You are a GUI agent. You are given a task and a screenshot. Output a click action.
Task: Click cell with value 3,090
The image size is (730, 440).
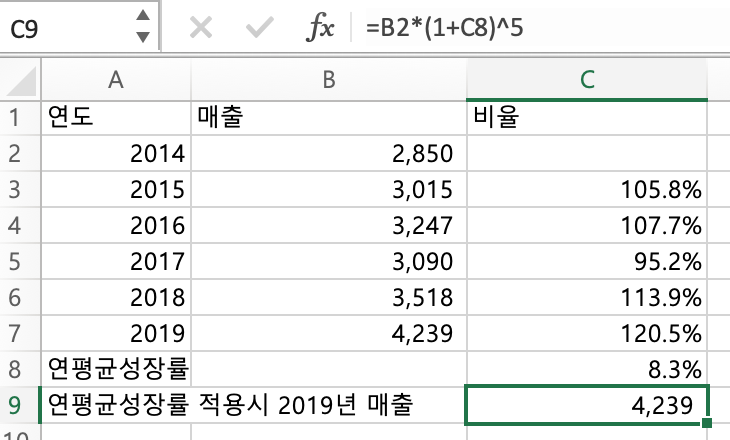click(x=329, y=261)
